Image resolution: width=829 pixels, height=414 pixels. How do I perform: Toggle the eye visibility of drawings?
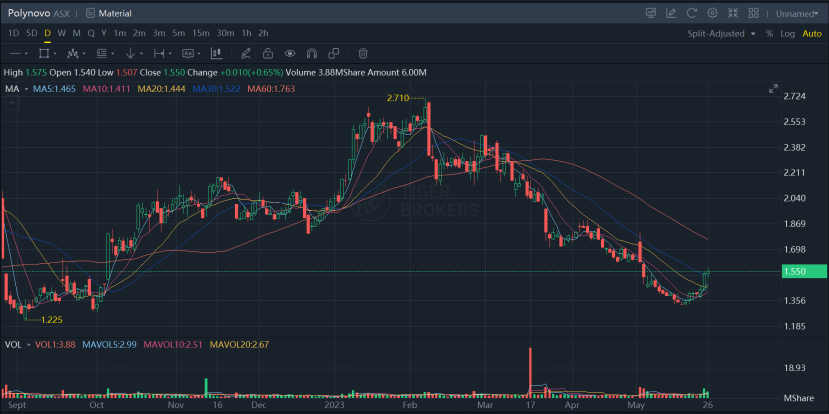click(289, 53)
